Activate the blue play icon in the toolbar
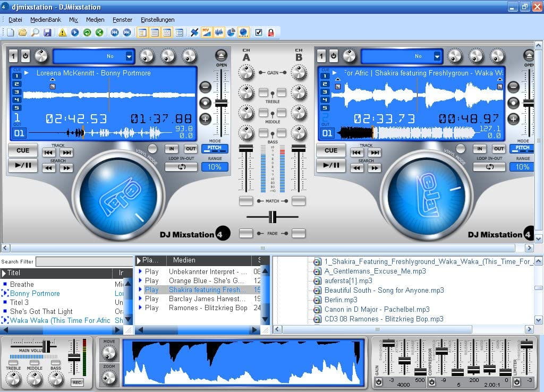Image resolution: width=544 pixels, height=392 pixels. tap(74, 32)
